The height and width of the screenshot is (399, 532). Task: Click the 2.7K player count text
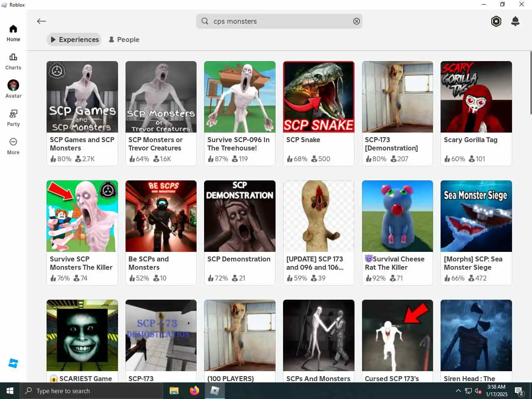[x=88, y=159]
